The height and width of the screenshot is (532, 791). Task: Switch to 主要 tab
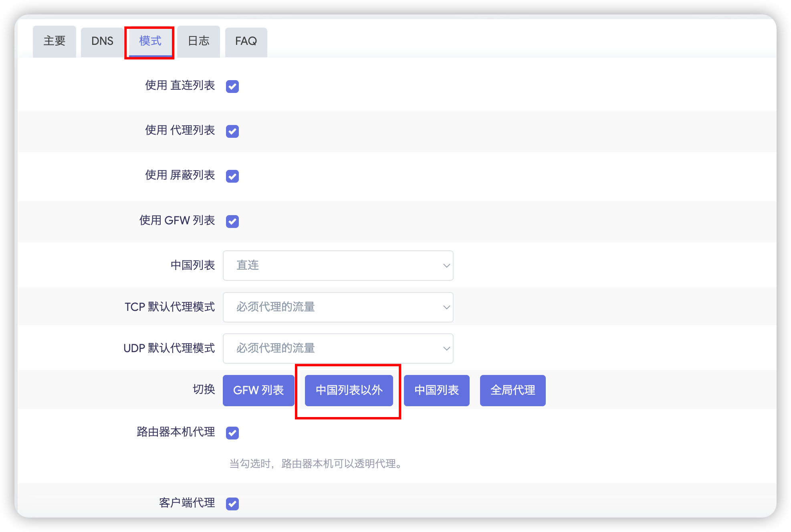(x=54, y=41)
